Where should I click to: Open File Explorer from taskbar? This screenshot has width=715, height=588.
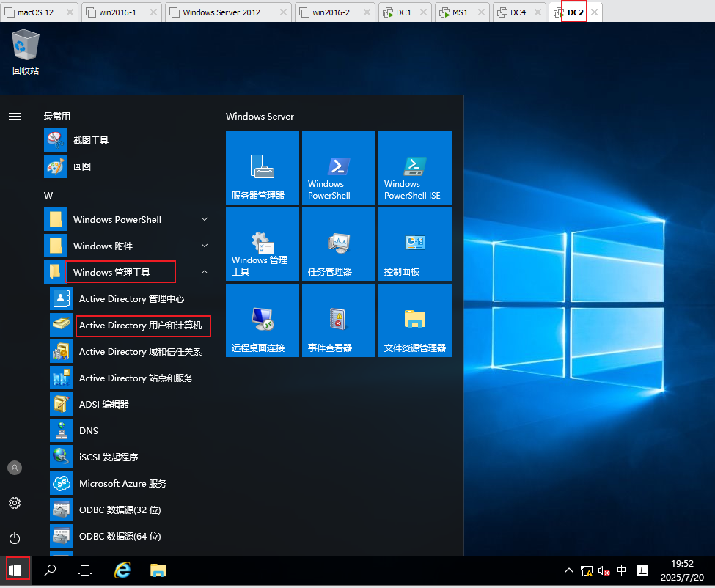158,570
